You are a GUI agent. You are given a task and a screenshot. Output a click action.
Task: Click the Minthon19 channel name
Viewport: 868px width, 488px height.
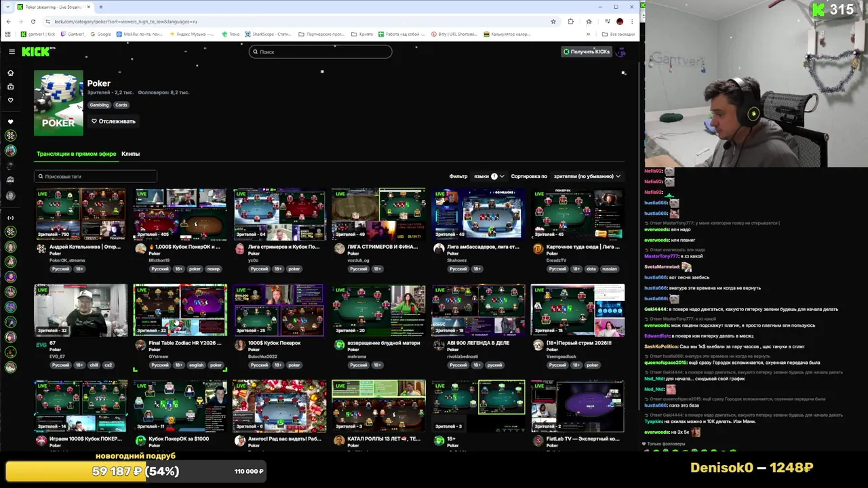pos(159,260)
